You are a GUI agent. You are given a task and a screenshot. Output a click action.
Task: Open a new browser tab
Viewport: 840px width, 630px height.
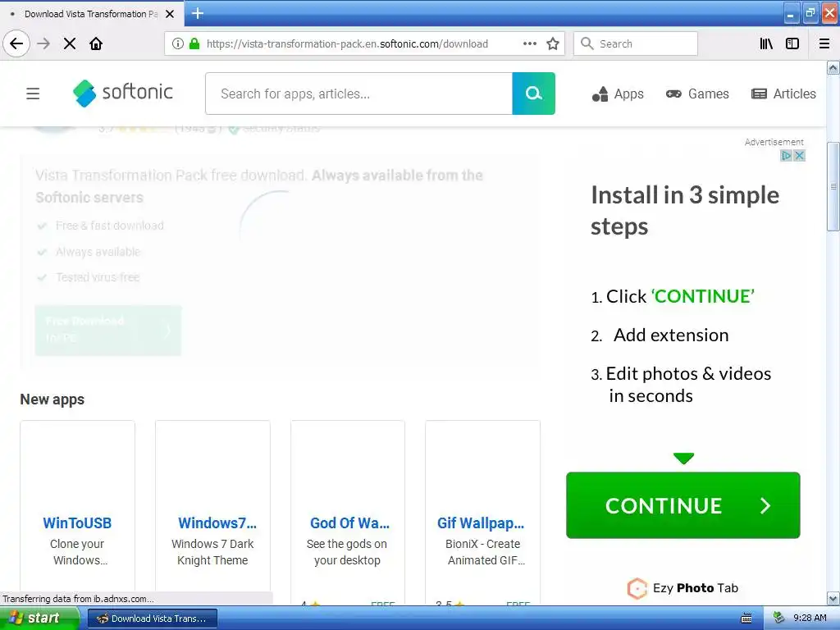click(x=197, y=13)
